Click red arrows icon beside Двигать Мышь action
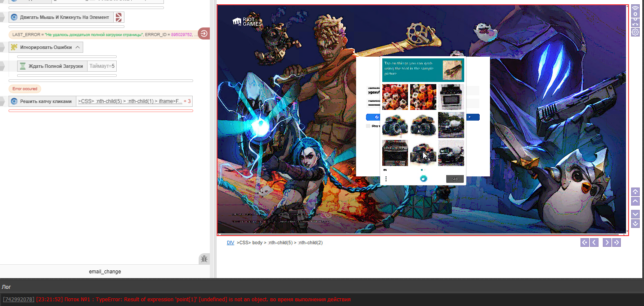 pyautogui.click(x=119, y=17)
